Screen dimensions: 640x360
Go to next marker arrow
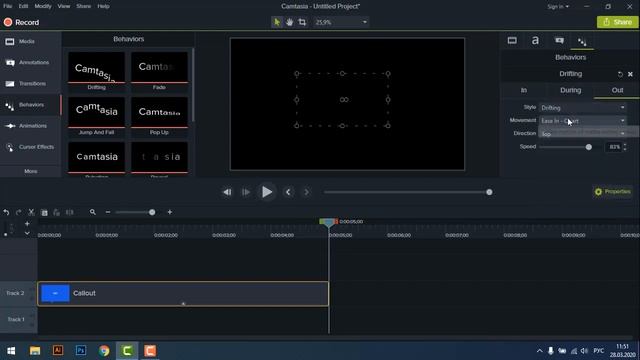(x=307, y=192)
